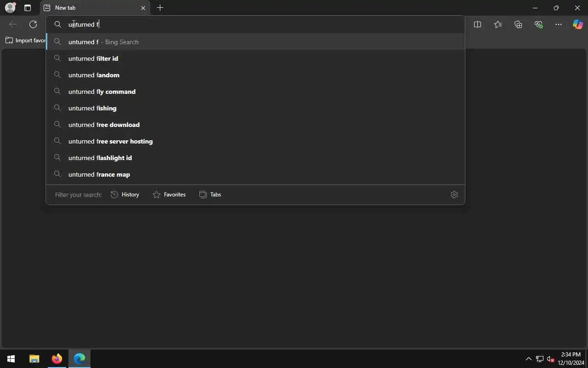
Task: Open the Copilot icon
Action: click(578, 24)
